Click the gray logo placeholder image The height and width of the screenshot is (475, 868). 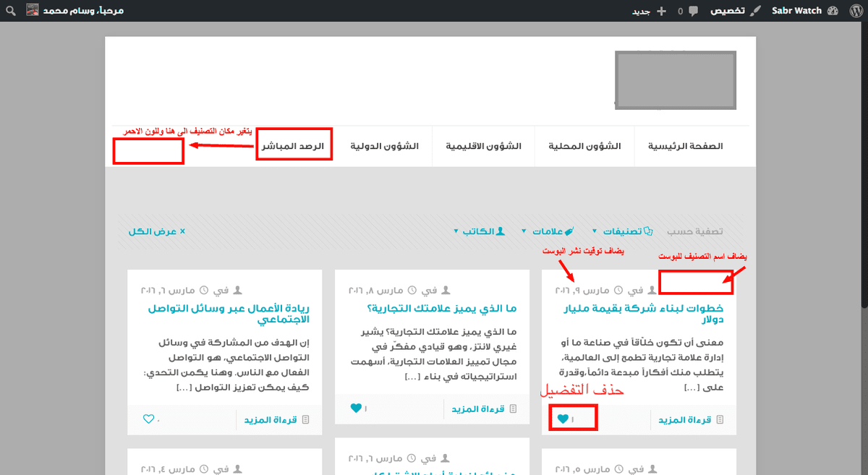pos(675,80)
